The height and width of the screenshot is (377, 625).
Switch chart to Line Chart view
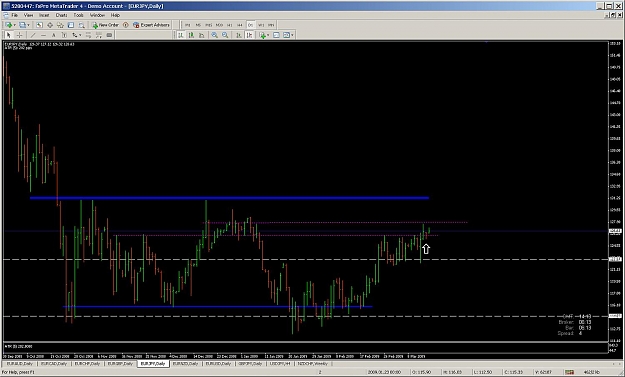[202, 35]
